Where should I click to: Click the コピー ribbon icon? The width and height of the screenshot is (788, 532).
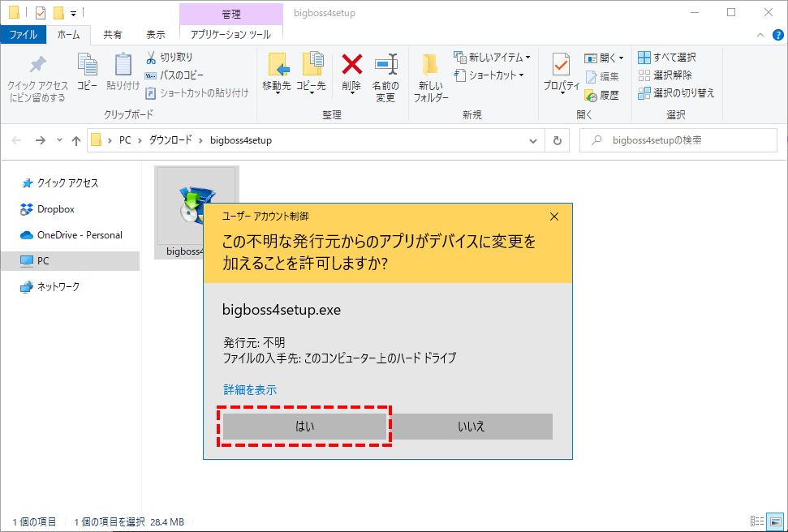[x=88, y=73]
